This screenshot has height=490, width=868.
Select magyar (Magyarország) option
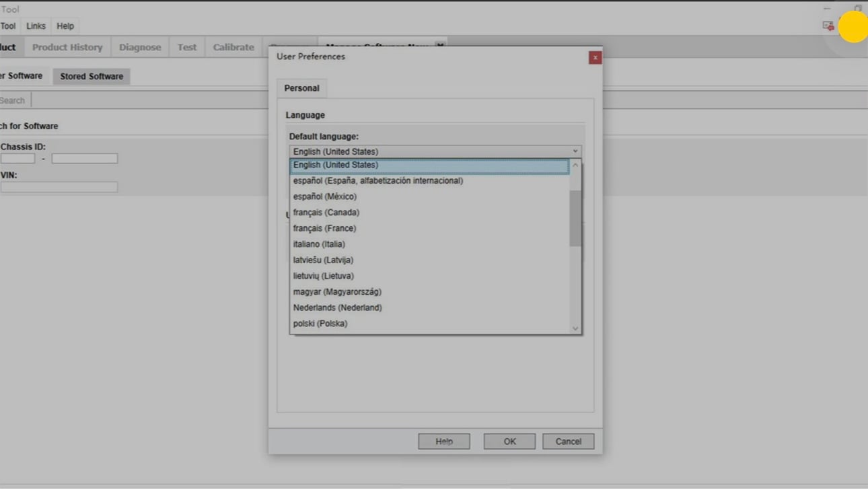(429, 292)
